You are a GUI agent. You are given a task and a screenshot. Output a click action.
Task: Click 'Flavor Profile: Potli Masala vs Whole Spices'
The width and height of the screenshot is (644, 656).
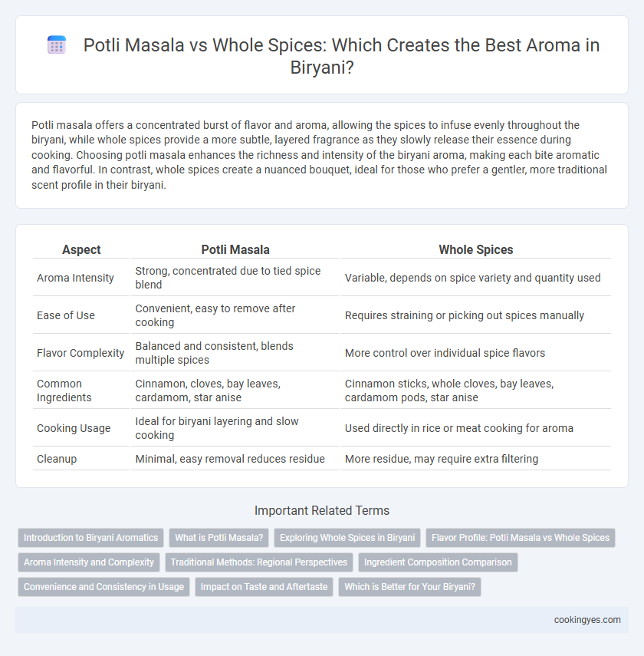pyautogui.click(x=521, y=538)
